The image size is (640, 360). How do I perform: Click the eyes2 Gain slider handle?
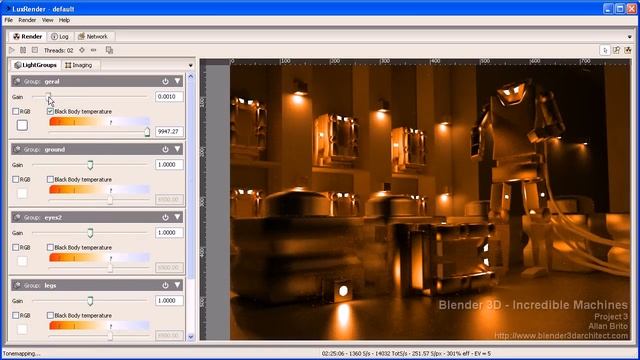90,233
